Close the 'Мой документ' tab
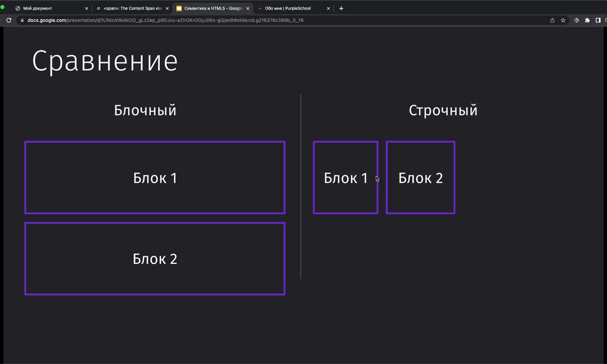 (86, 8)
